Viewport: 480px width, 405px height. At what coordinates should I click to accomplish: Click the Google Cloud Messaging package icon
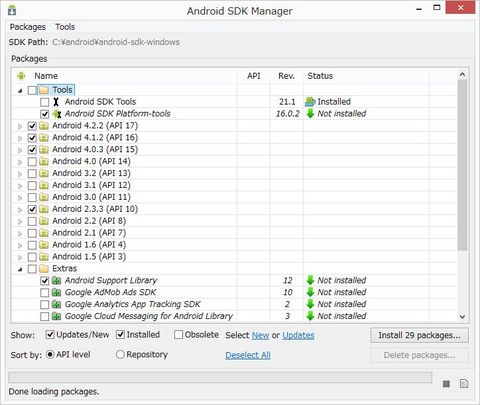click(x=56, y=316)
